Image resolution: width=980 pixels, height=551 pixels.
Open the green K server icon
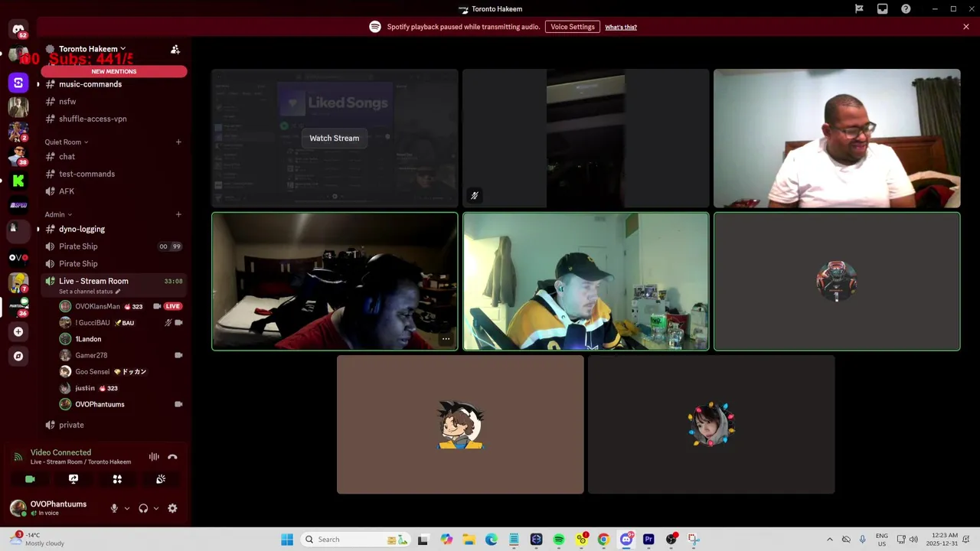(18, 181)
